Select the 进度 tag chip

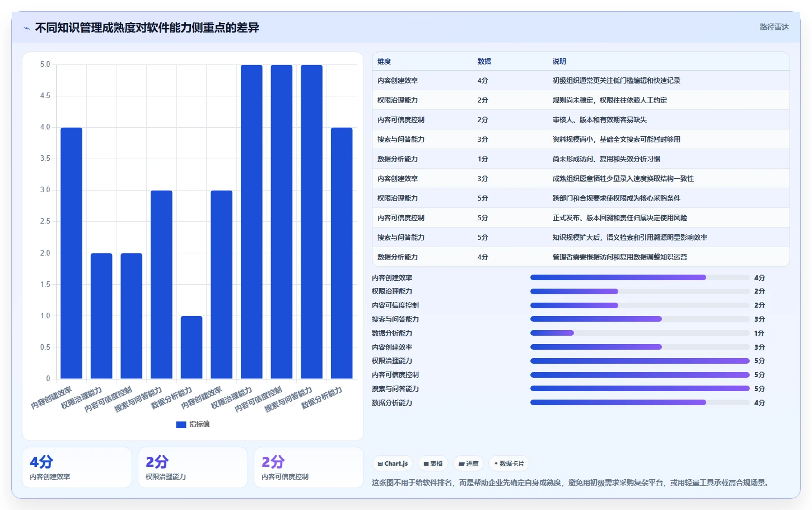point(468,463)
